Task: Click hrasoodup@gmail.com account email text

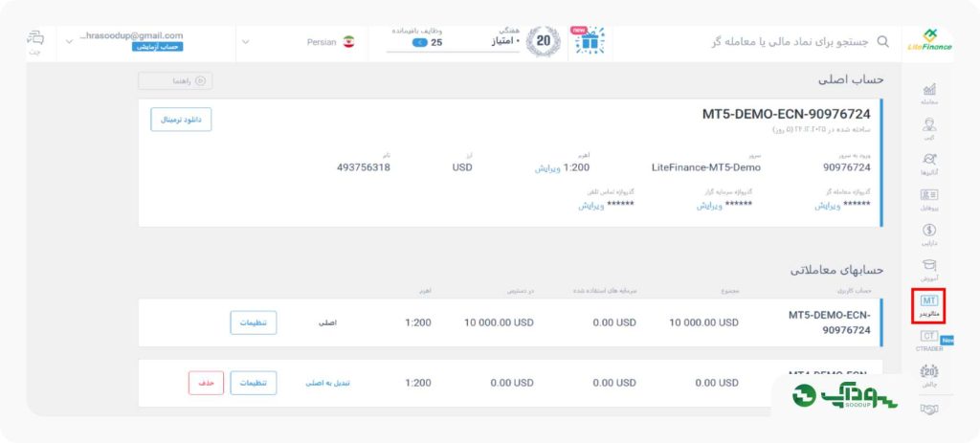Action: click(x=131, y=35)
